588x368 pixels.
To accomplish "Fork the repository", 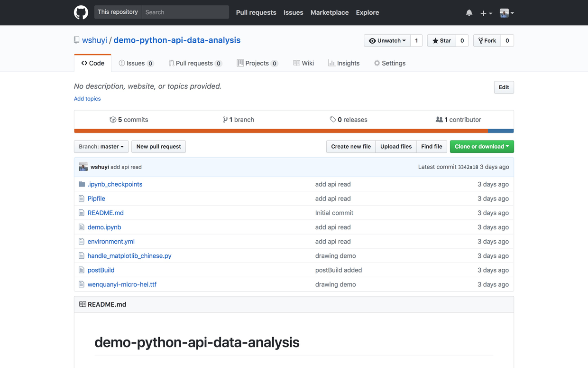I will (487, 41).
